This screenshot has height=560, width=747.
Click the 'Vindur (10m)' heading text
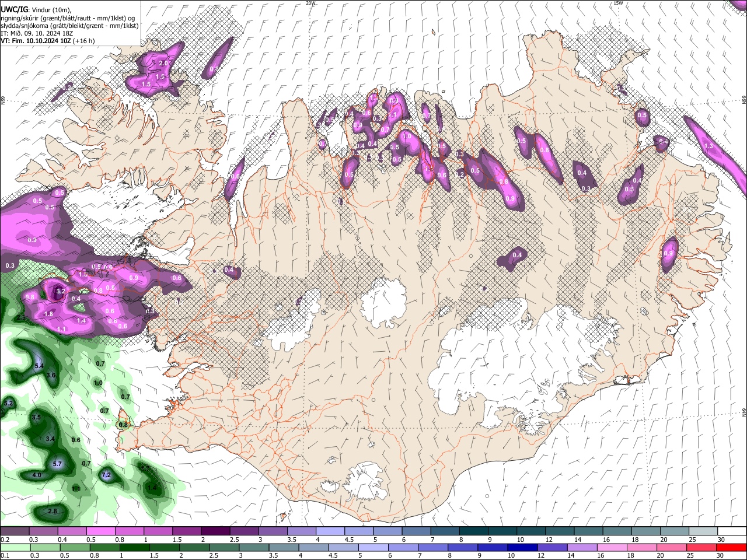[51, 9]
